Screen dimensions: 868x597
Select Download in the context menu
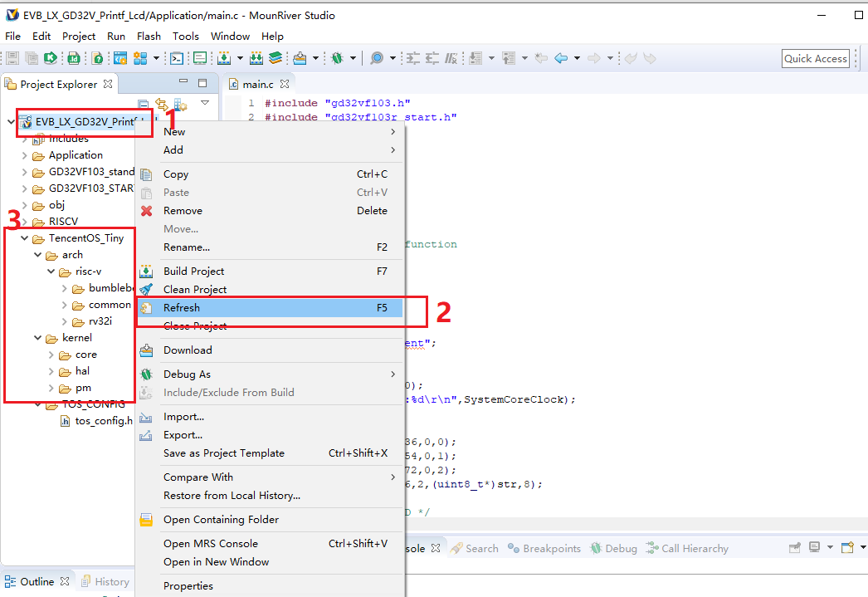(x=271, y=350)
